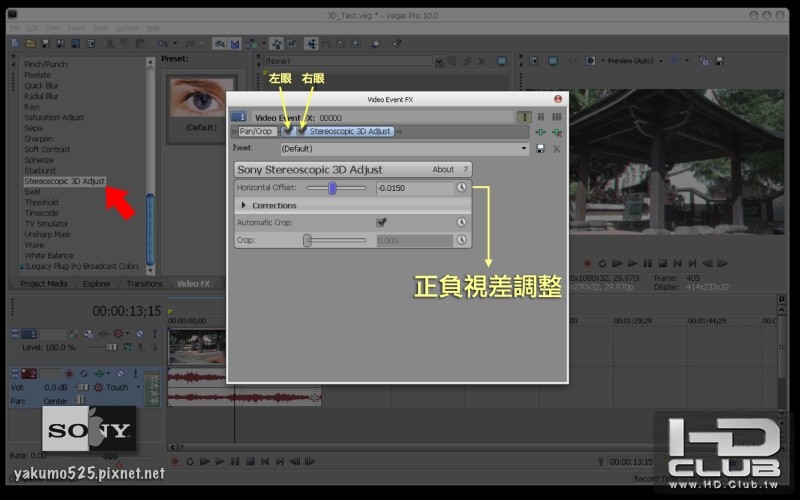
Task: Solo audio track 2 with the exclamation icon
Action: click(136, 373)
